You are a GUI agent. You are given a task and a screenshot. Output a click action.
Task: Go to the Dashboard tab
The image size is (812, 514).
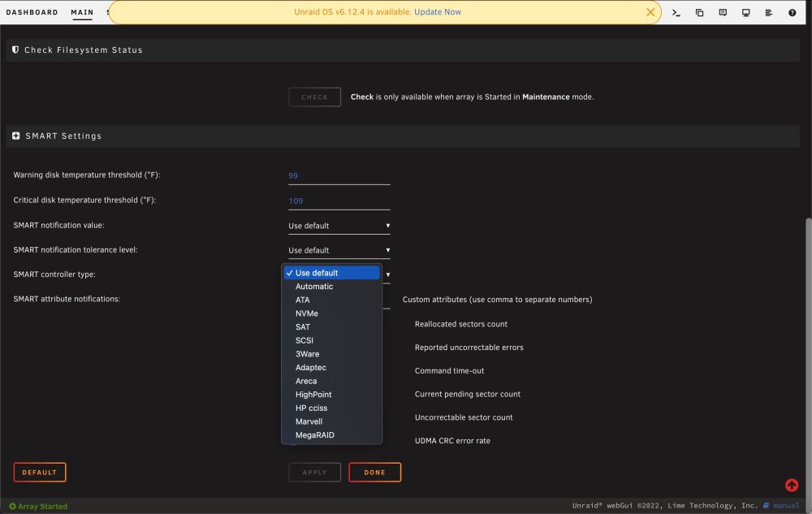tap(32, 12)
